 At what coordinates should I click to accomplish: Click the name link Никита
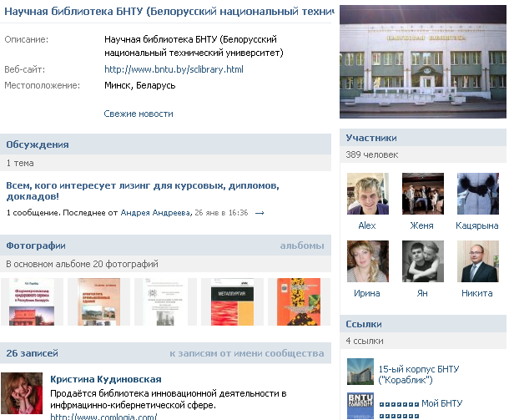pos(476,293)
